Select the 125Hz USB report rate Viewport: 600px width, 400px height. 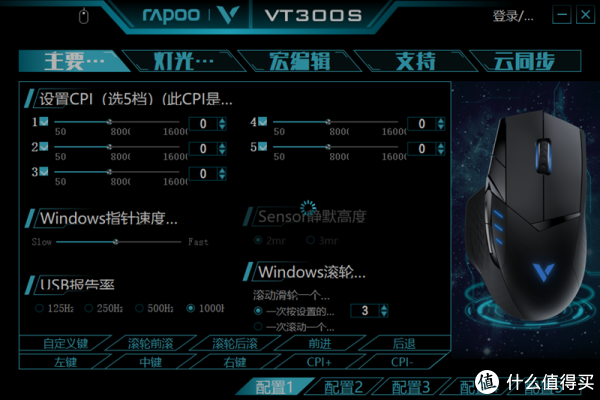click(x=39, y=308)
